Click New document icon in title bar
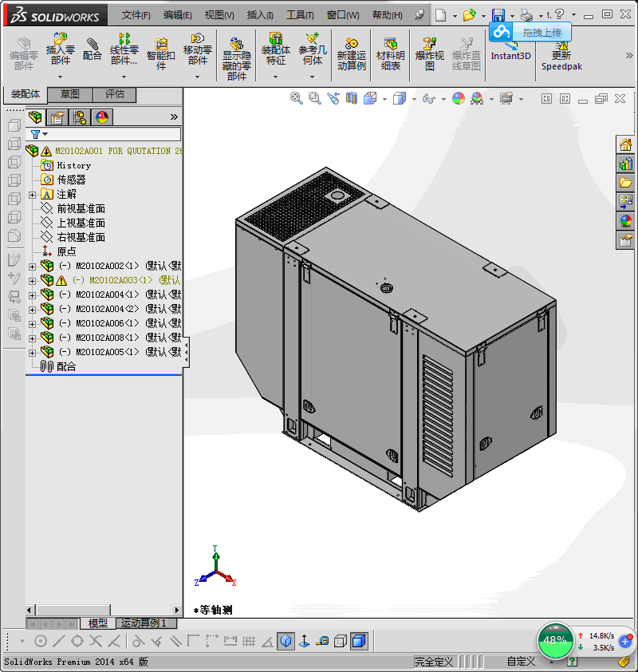The width and height of the screenshot is (638, 672). point(440,15)
